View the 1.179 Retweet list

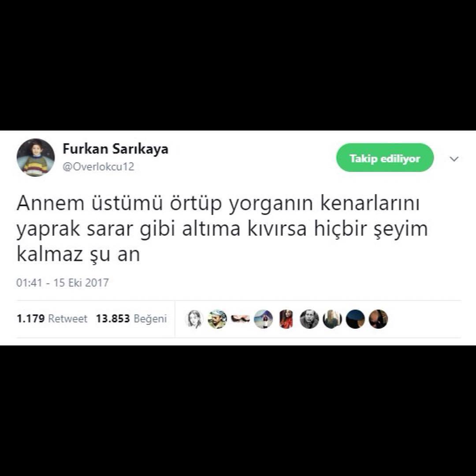click(x=52, y=319)
